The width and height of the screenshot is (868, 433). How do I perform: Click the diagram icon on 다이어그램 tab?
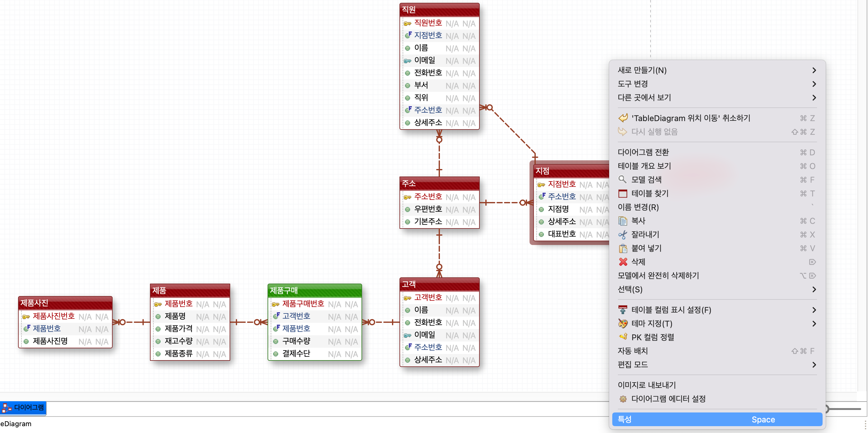point(7,408)
